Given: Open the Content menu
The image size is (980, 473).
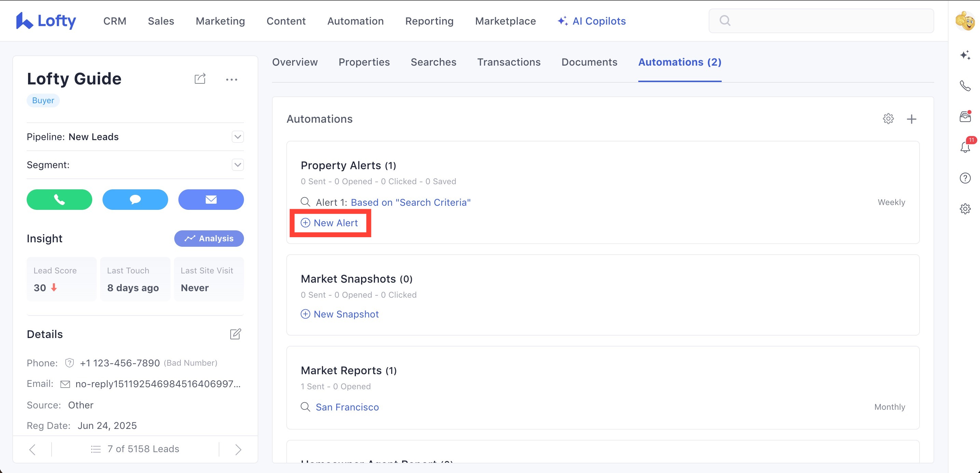Looking at the screenshot, I should tap(286, 21).
